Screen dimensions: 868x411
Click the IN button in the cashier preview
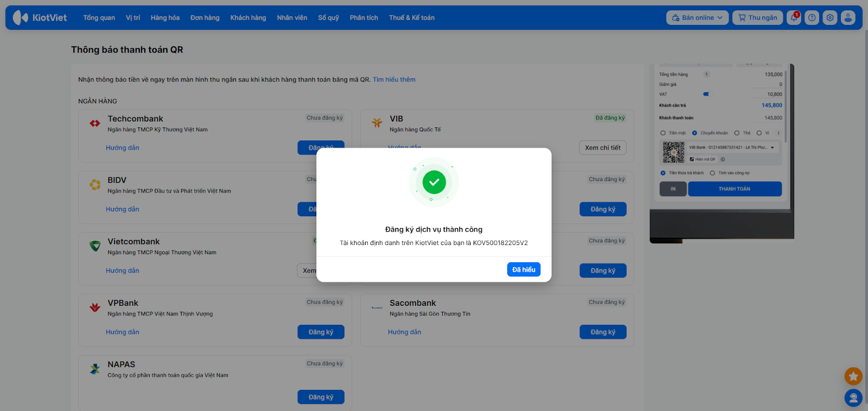click(673, 189)
